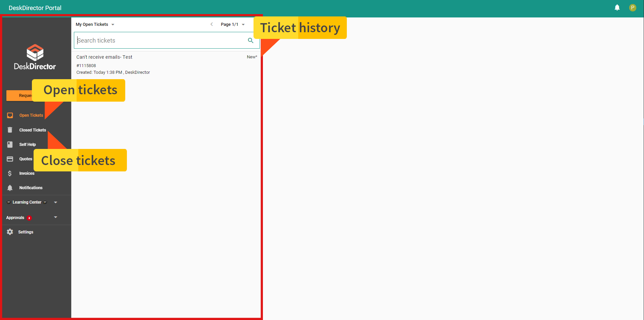Go to previous page chevron
This screenshot has height=320, width=644.
pyautogui.click(x=212, y=24)
